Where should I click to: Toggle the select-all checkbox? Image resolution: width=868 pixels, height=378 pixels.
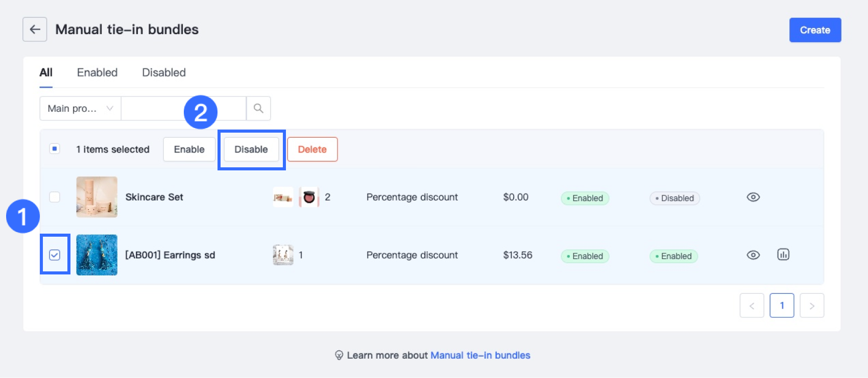(x=55, y=149)
